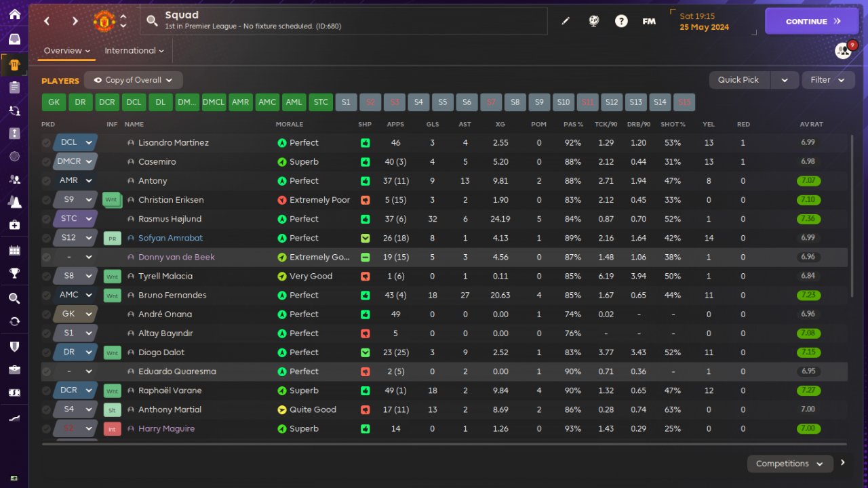This screenshot has height=488, width=868.
Task: Toggle selection circle for Rasmus Højlund
Action: [46, 219]
